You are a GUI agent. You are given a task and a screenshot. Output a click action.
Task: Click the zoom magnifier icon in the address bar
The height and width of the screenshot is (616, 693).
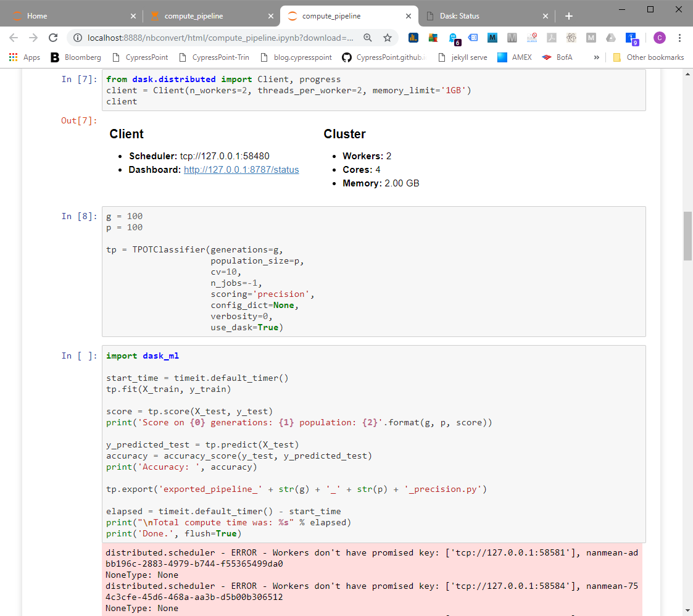tap(368, 38)
